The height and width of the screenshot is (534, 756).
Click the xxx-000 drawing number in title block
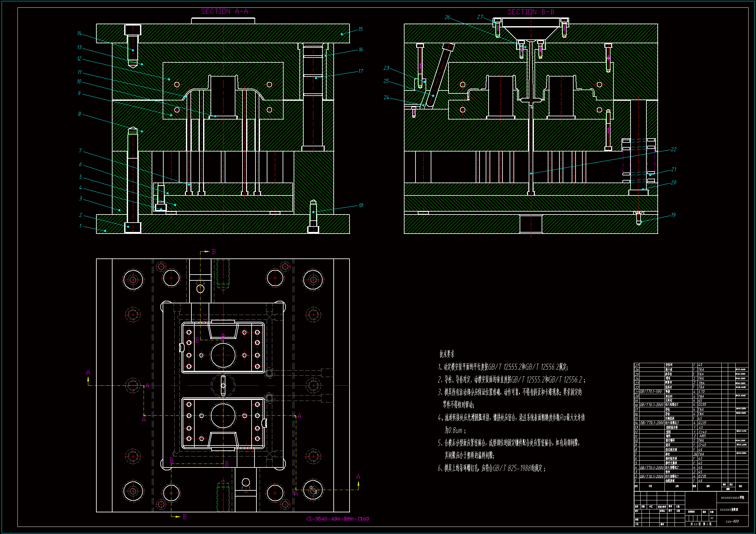(732, 521)
